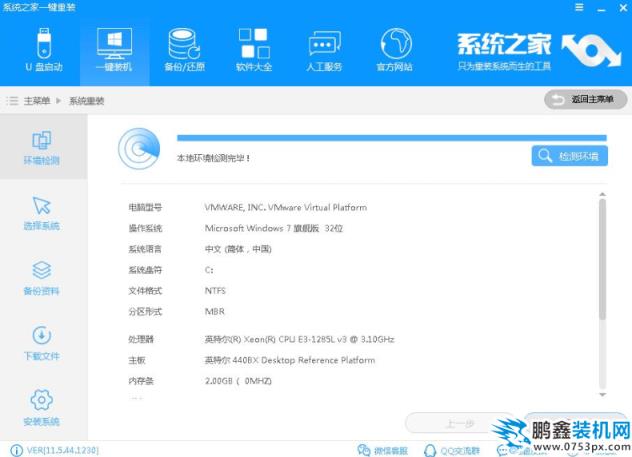Click 返回主菜单 button
Viewport: 632px width, 457px height.
click(585, 99)
